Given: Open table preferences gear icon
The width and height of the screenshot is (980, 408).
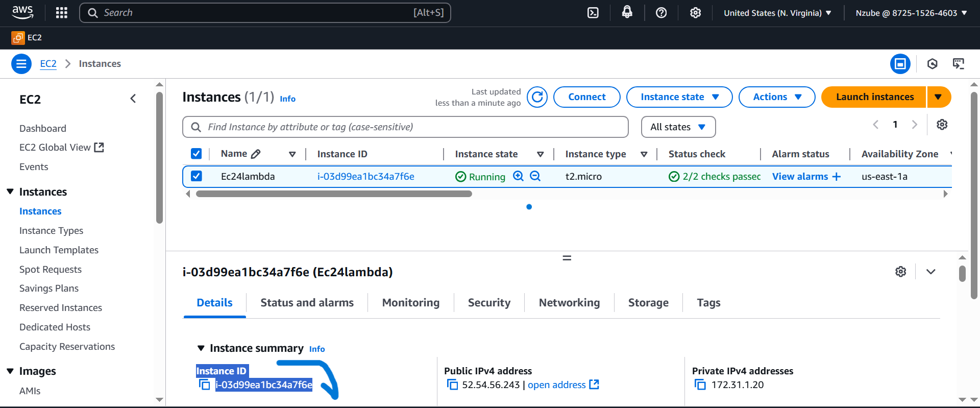Looking at the screenshot, I should coord(942,125).
